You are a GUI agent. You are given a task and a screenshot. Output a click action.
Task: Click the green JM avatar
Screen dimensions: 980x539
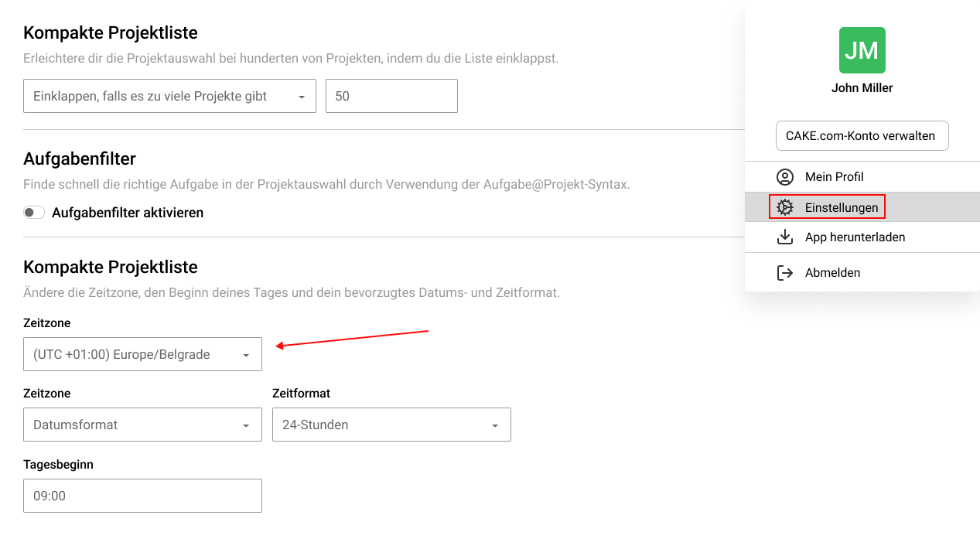(x=862, y=50)
